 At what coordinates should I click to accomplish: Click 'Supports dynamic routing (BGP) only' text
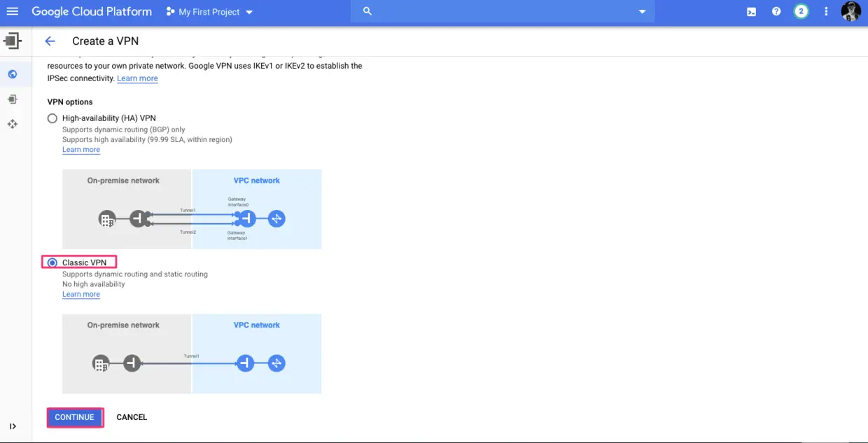(124, 129)
